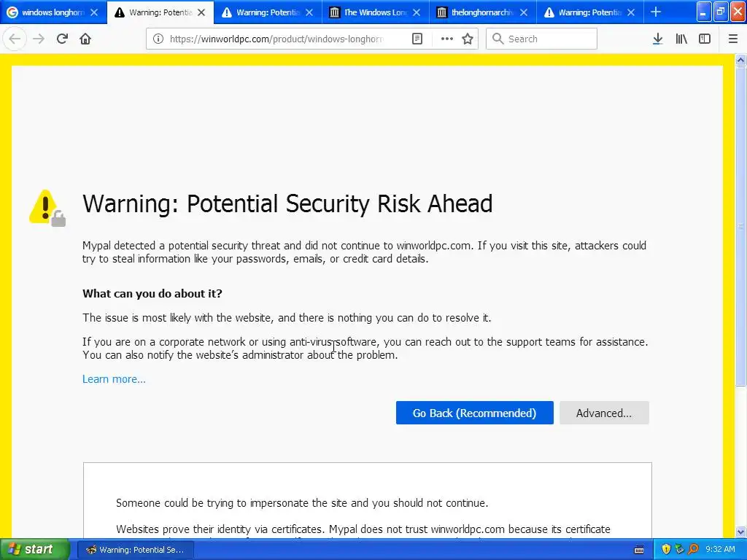Image resolution: width=747 pixels, height=560 pixels.
Task: Toggle the sidebar view icon
Action: (705, 39)
